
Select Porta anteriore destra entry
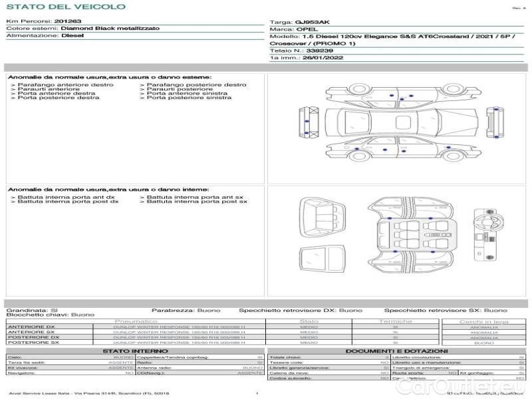(x=57, y=93)
